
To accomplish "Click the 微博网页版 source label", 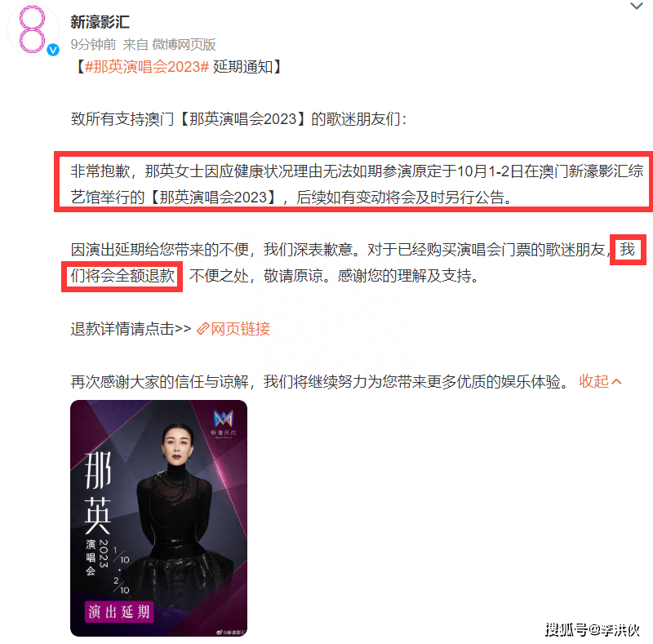I will (184, 44).
